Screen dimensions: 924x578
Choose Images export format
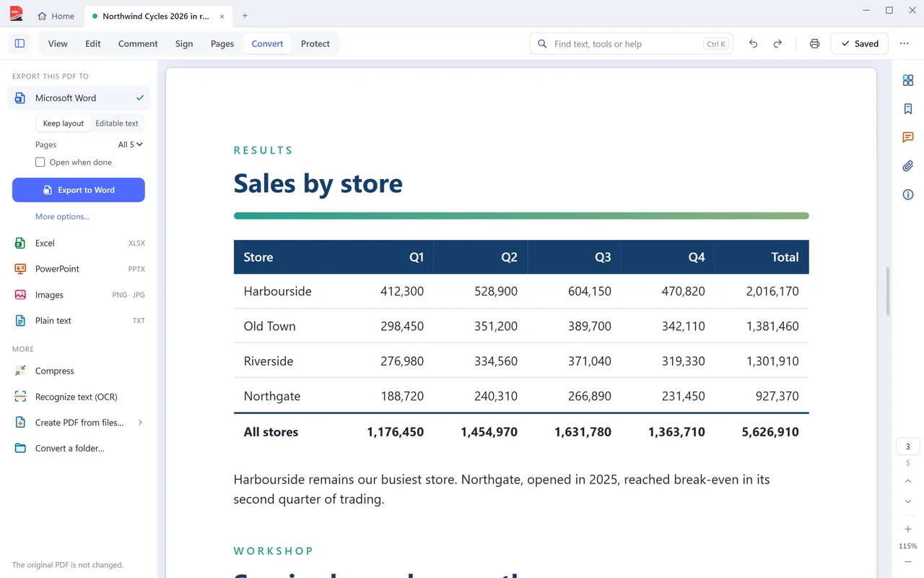click(x=79, y=295)
